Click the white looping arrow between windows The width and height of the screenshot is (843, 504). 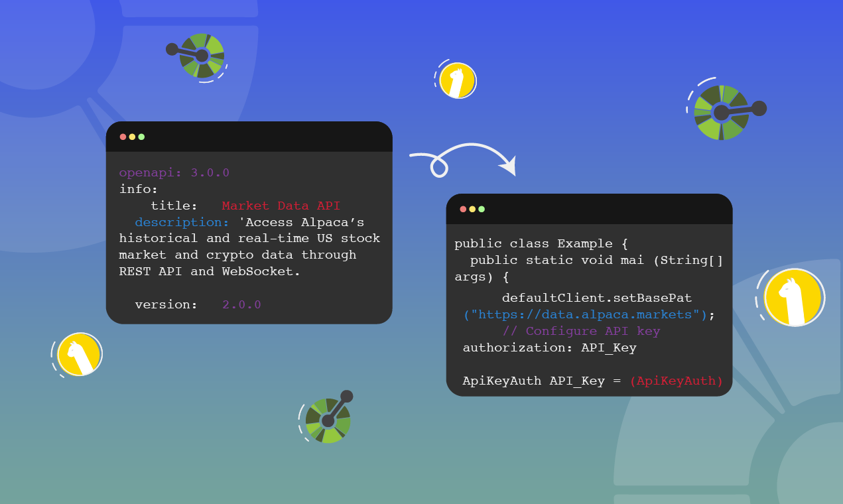coord(462,161)
